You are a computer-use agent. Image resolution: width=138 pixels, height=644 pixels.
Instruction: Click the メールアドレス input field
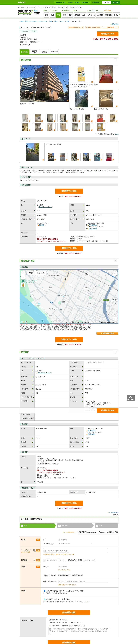tap(76, 551)
